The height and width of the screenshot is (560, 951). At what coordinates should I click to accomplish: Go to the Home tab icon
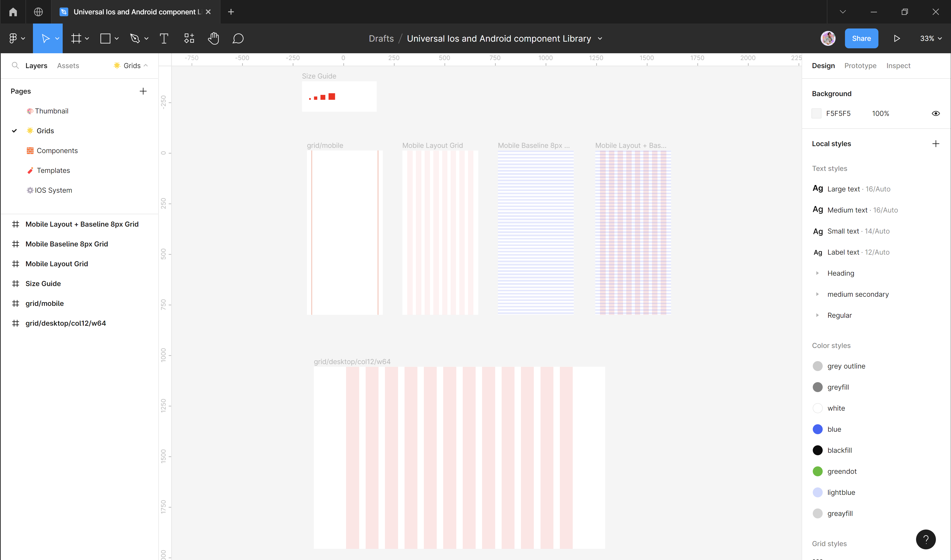(x=13, y=12)
